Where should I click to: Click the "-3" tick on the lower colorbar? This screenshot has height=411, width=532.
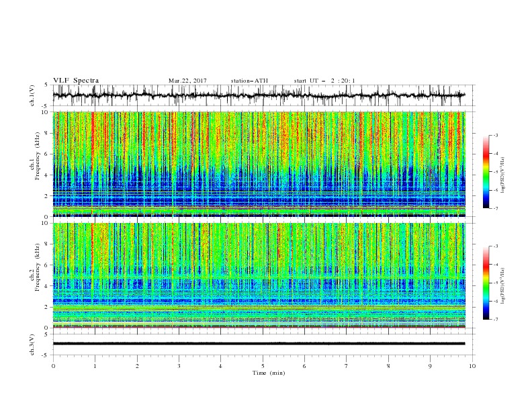coord(495,246)
